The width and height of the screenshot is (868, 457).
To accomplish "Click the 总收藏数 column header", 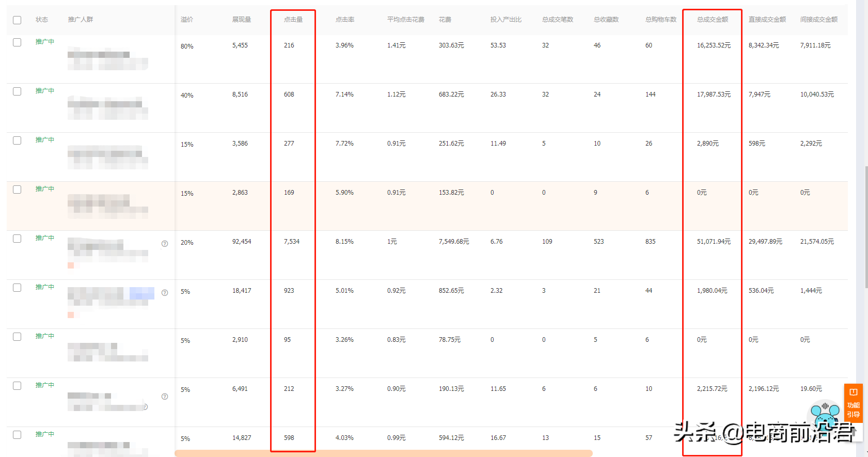I will 606,20.
